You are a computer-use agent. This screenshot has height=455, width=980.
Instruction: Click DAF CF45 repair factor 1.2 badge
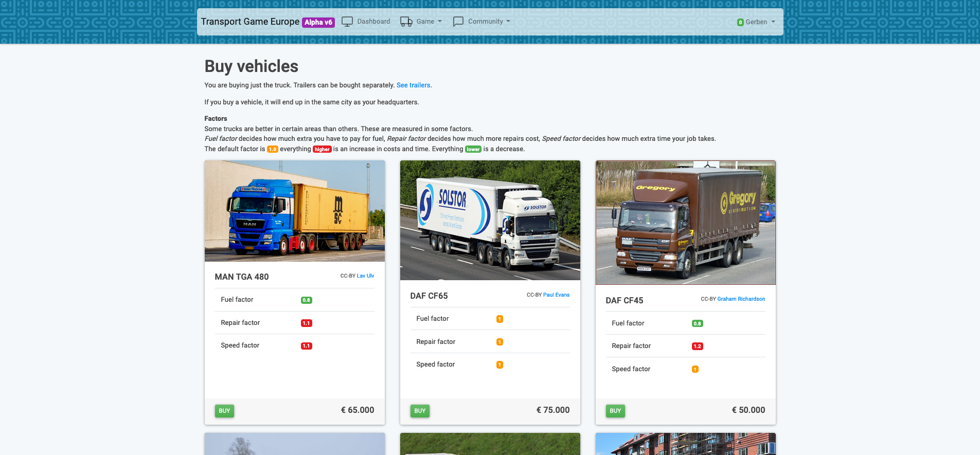[698, 347]
